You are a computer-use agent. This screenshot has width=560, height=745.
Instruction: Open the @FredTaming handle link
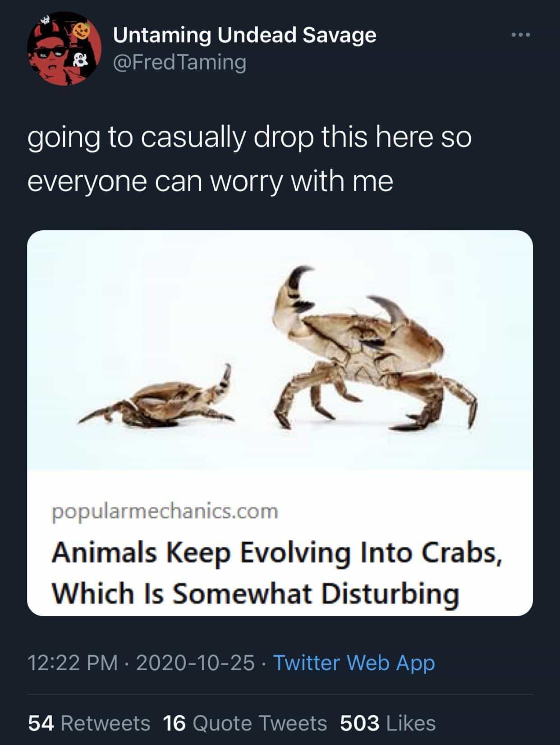pyautogui.click(x=179, y=62)
